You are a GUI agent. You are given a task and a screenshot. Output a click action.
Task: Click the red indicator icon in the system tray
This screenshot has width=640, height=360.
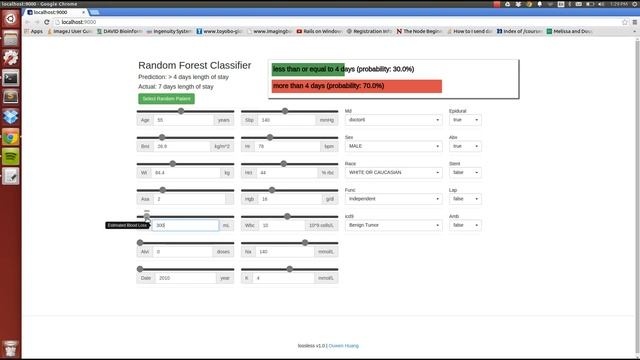tap(497, 4)
